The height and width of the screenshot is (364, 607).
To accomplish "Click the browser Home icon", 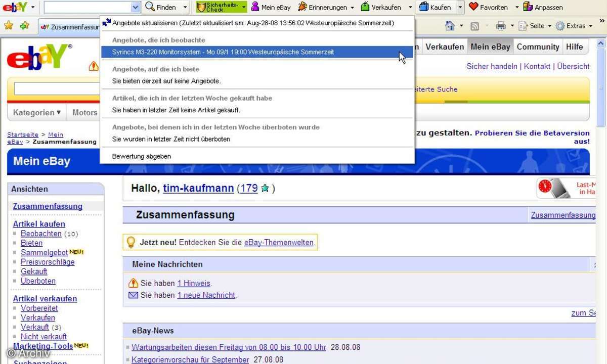I will coord(450,26).
